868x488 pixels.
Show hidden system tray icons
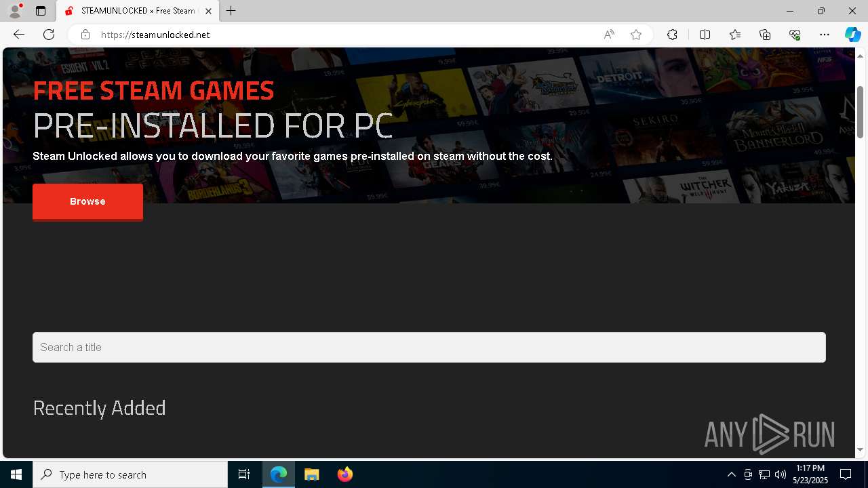coord(731,474)
